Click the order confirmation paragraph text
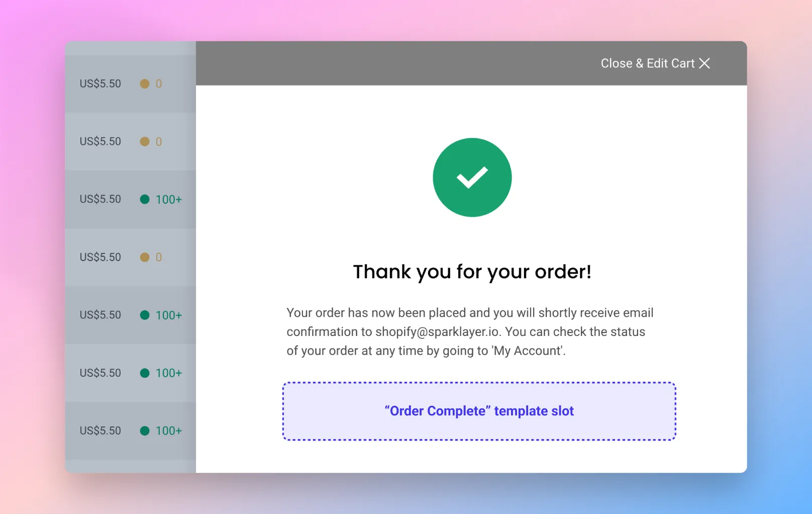This screenshot has height=514, width=812. click(470, 332)
